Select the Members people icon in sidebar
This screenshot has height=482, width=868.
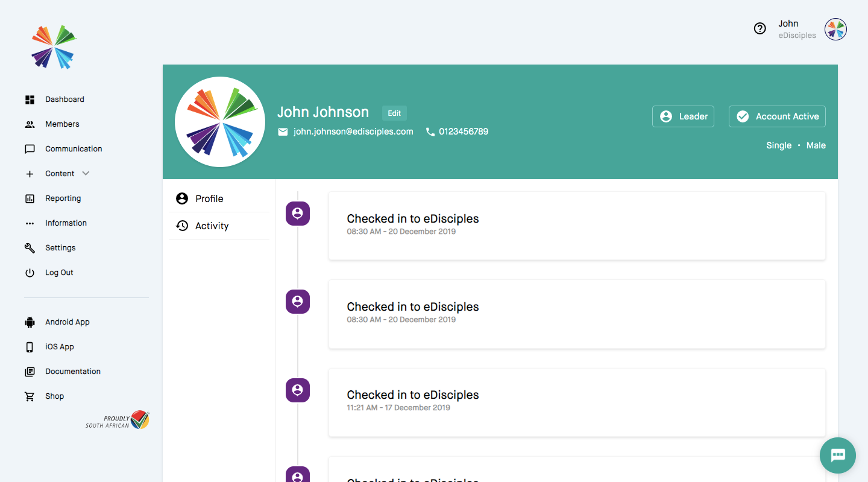[30, 124]
